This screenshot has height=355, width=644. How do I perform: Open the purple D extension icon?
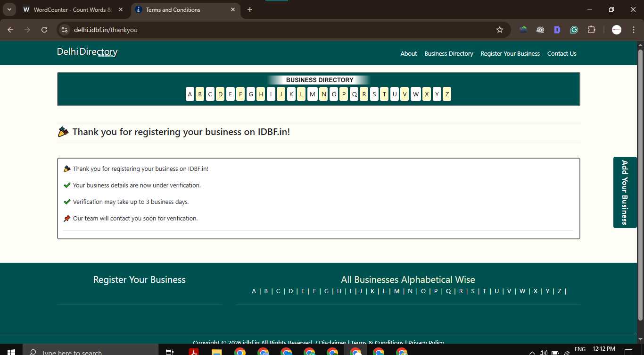(x=557, y=30)
